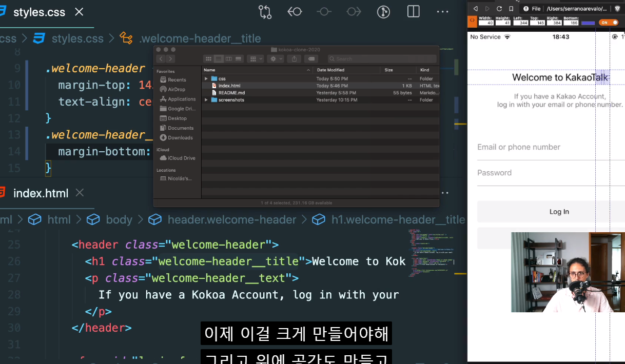Select the css folder row in Finder
Viewport: 625px width, 364px height.
tap(321, 78)
